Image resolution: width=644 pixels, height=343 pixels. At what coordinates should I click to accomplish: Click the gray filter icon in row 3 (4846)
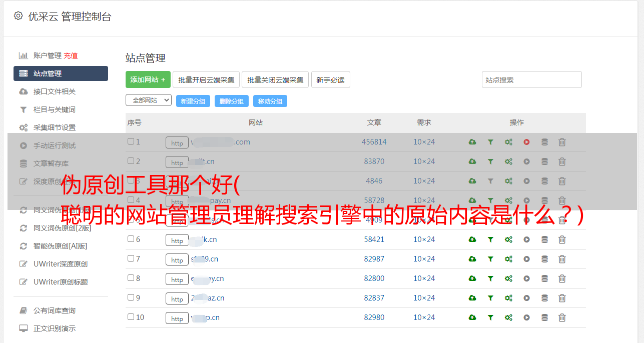point(490,181)
